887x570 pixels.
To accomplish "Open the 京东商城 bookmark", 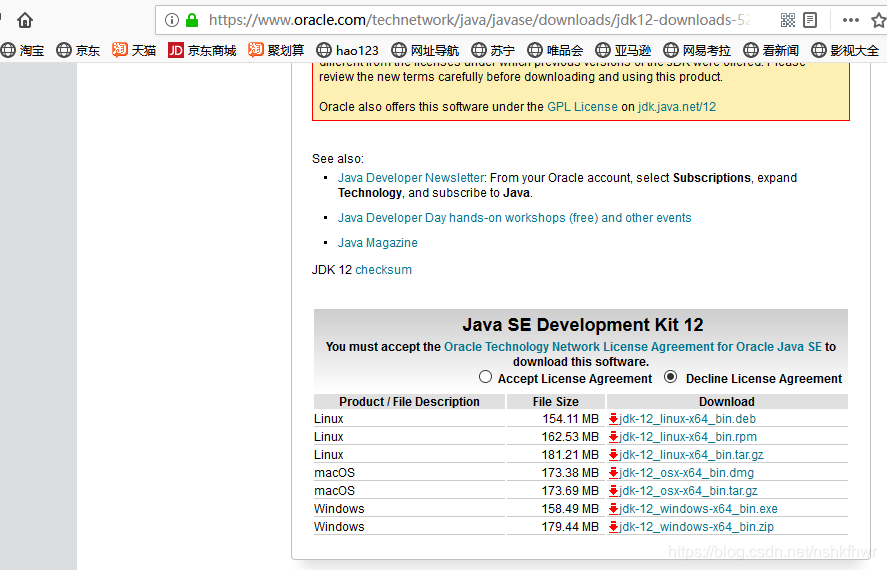I will 202,50.
